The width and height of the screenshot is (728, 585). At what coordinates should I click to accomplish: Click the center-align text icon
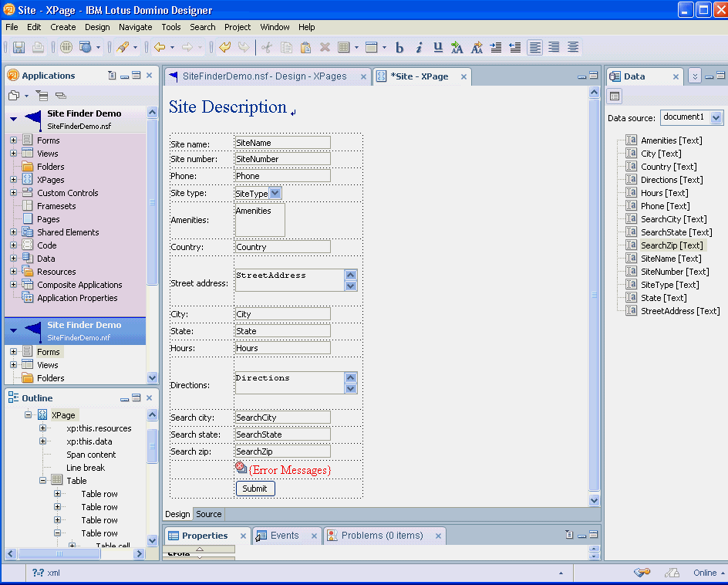click(573, 48)
